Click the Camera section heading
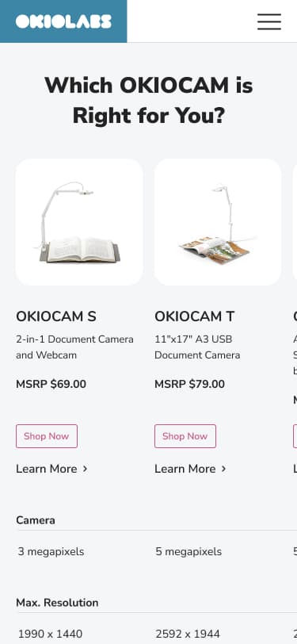Viewport: 297px width, 644px height. click(x=36, y=520)
